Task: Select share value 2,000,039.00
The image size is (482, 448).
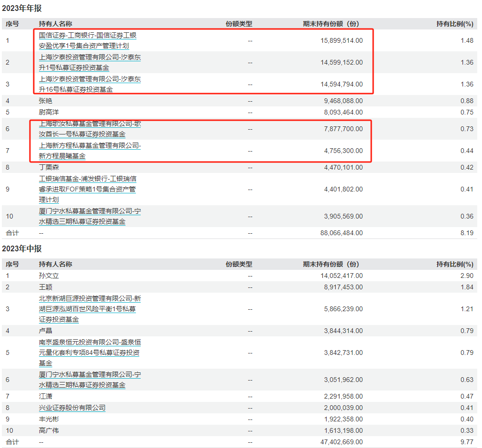Action: click(343, 408)
